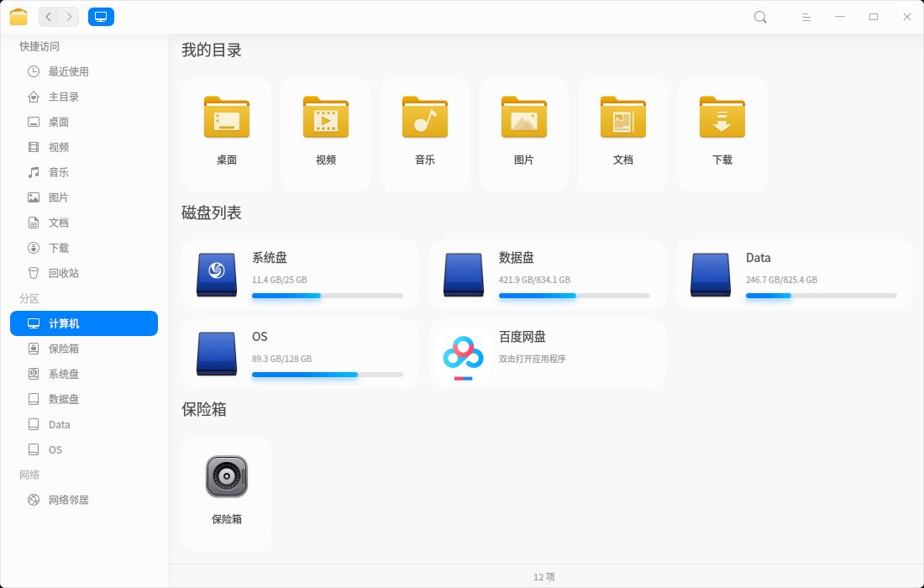
Task: Open 保险箱 in the sidebar
Action: (84, 349)
